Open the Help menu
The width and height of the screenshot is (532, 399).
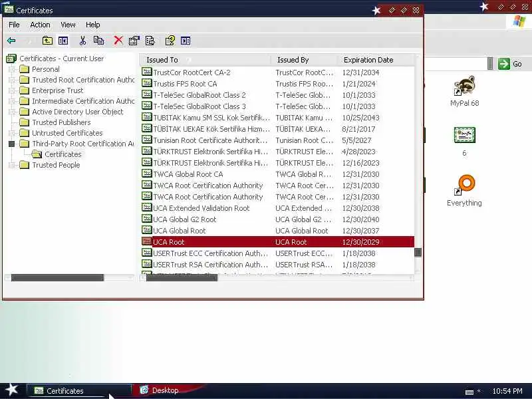(x=92, y=25)
